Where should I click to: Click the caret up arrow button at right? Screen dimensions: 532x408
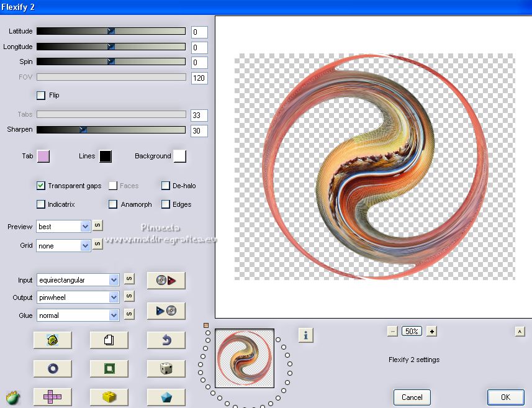pos(520,331)
